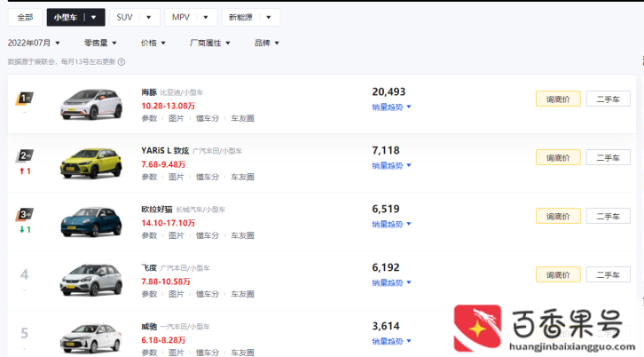Open 车友圈 for 飞度
The height and width of the screenshot is (357, 644).
242,294
